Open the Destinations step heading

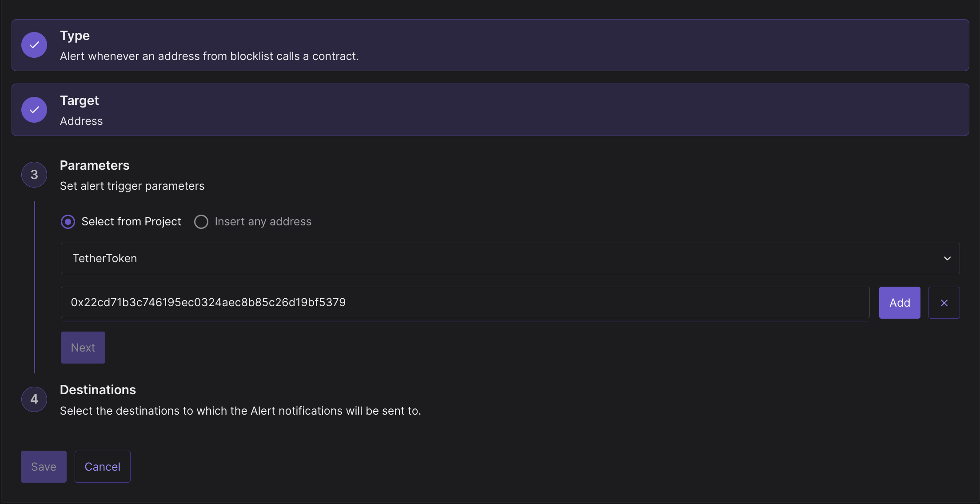(x=98, y=390)
